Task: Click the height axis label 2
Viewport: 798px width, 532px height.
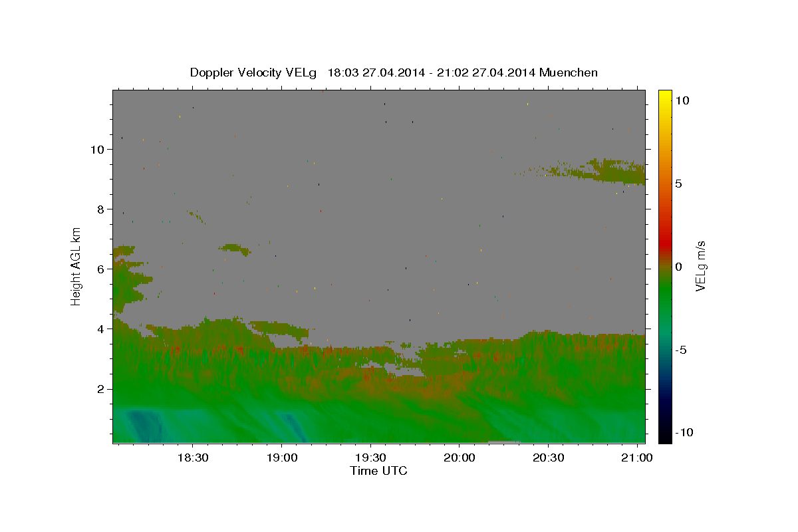Action: coord(100,389)
